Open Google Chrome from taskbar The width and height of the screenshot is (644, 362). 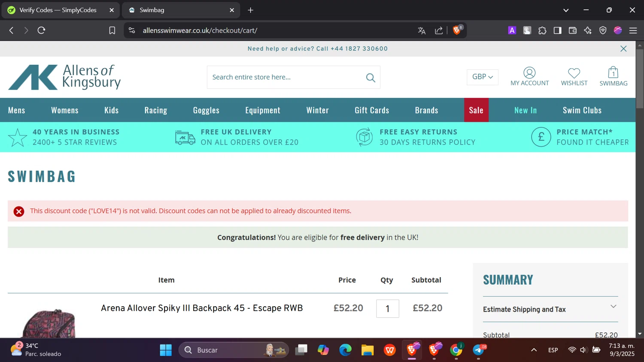456,350
